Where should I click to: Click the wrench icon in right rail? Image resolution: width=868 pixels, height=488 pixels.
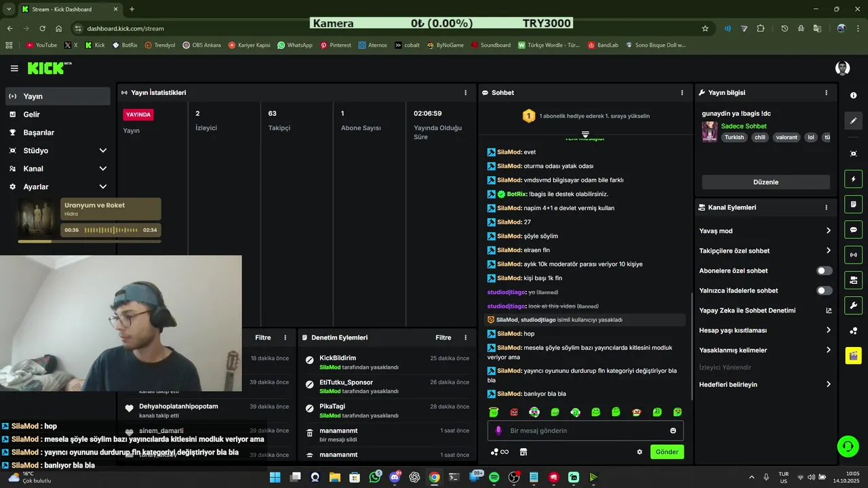tap(854, 305)
